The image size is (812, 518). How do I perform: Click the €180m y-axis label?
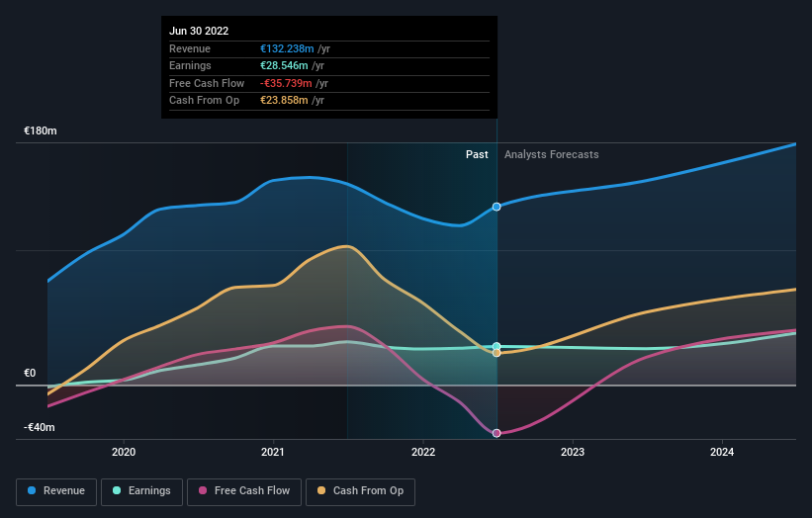(x=41, y=130)
